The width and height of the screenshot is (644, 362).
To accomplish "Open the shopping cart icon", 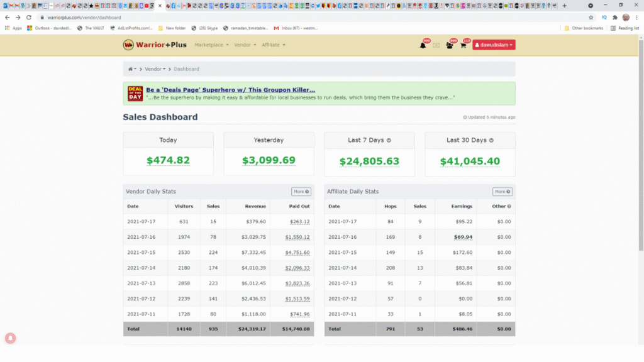I will coord(463,45).
